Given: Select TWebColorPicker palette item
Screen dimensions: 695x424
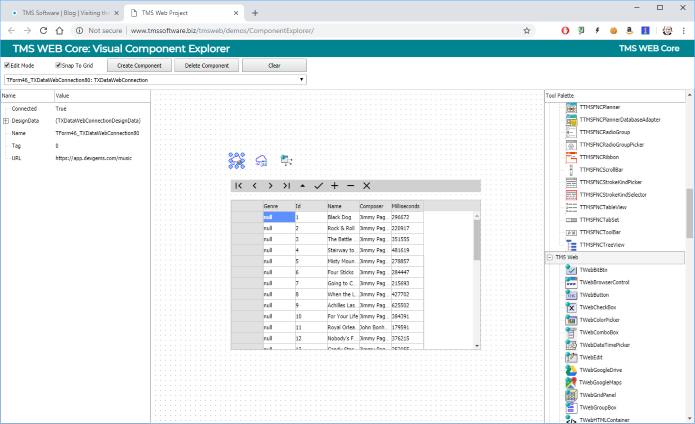Looking at the screenshot, I should [x=599, y=320].
